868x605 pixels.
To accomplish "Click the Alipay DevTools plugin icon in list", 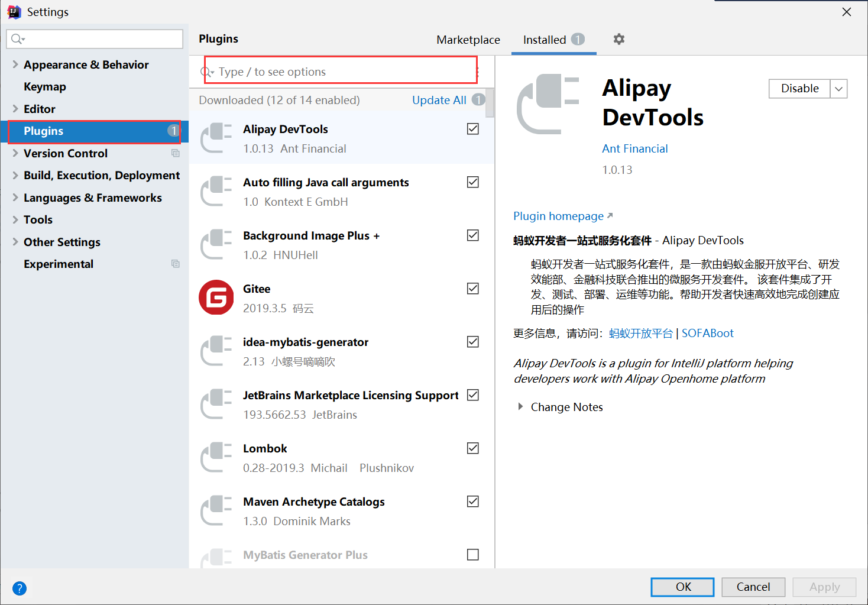I will pyautogui.click(x=216, y=138).
